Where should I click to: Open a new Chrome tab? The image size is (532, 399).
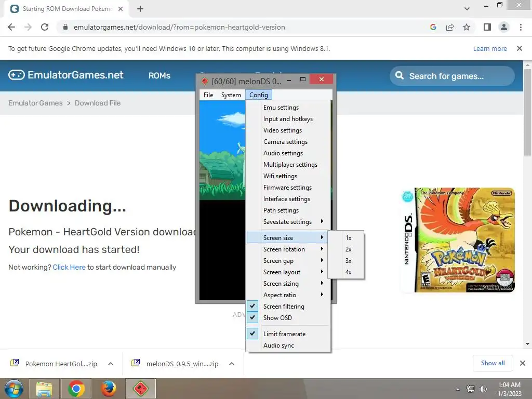(140, 9)
